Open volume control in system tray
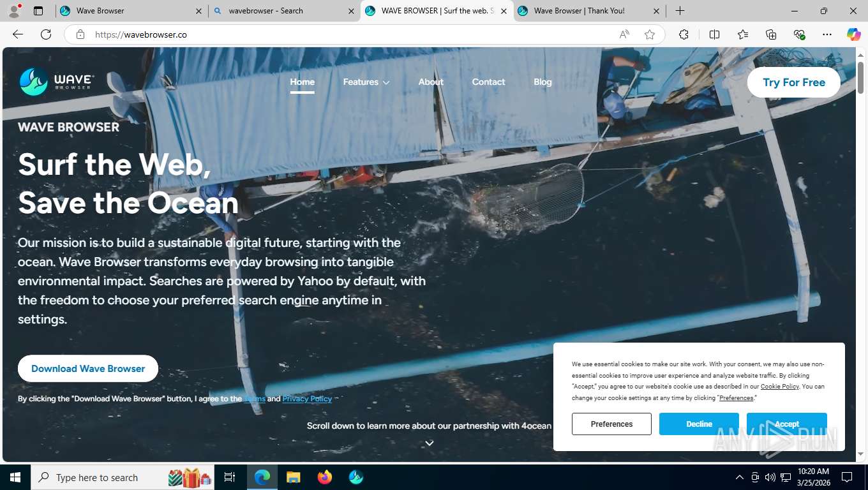 coord(770,477)
